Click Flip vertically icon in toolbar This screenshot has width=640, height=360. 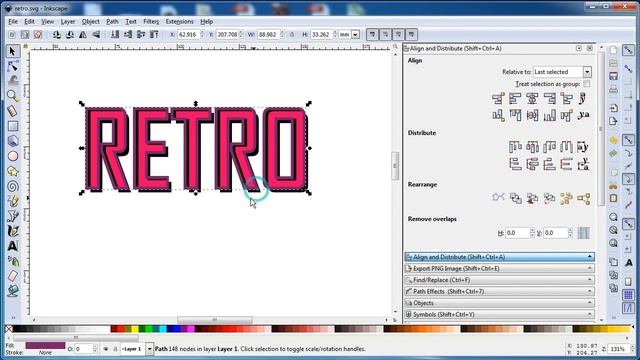[96, 35]
